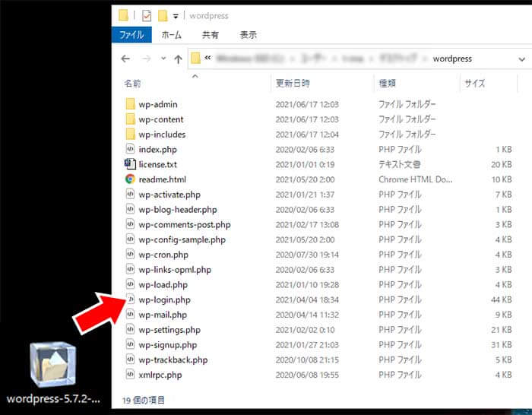
Task: Click the Back navigation arrow
Action: click(126, 59)
